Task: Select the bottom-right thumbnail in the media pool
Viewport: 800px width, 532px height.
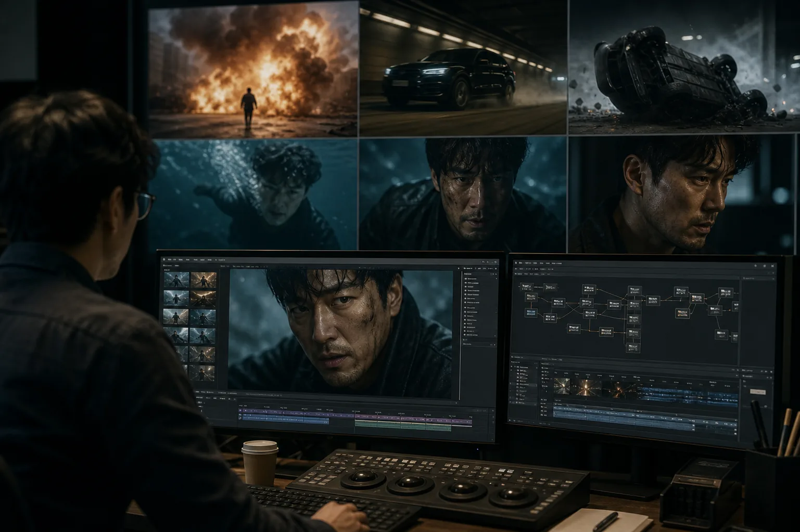Action: 202,373
